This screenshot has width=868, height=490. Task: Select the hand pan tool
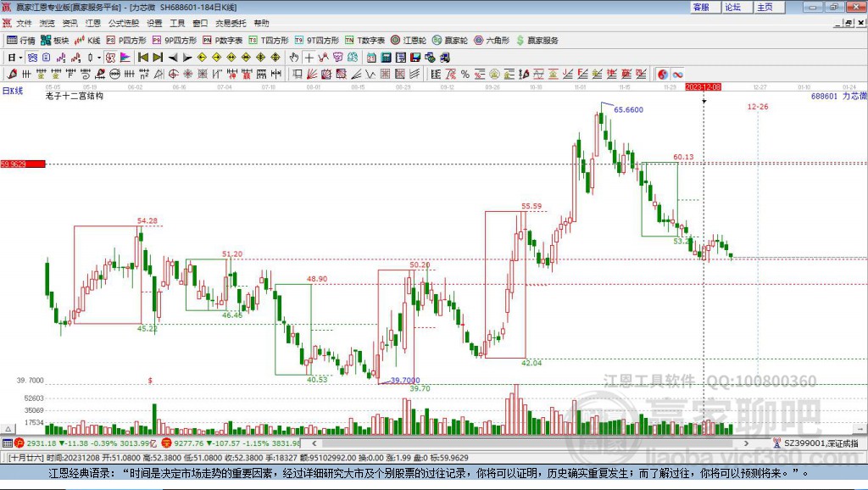(294, 58)
